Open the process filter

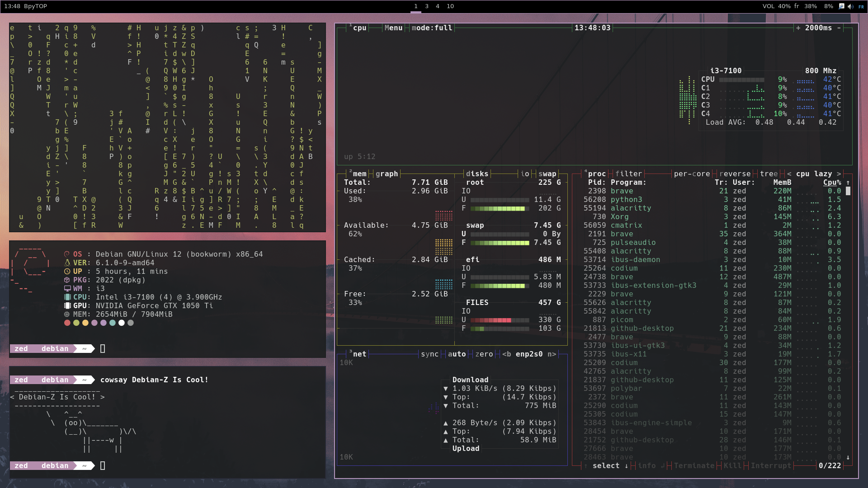(629, 174)
